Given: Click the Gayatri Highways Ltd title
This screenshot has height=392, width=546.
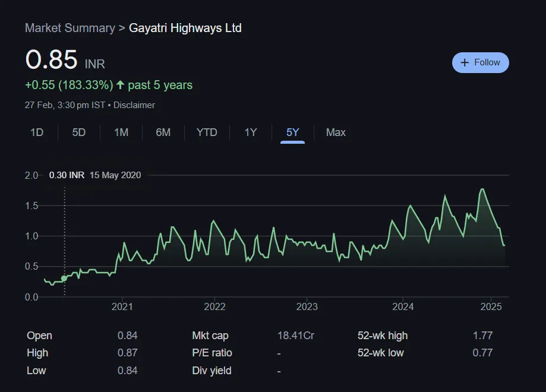Looking at the screenshot, I should (185, 28).
